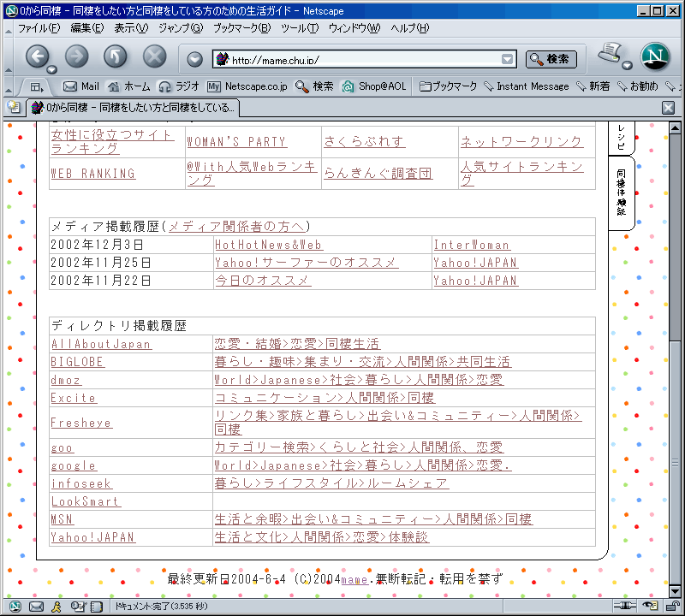Open the infoseek directory link
This screenshot has width=685, height=616.
pos(81,483)
